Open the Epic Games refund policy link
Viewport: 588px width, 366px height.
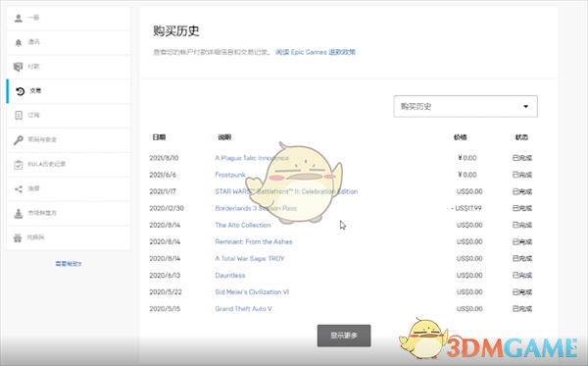[x=316, y=52]
